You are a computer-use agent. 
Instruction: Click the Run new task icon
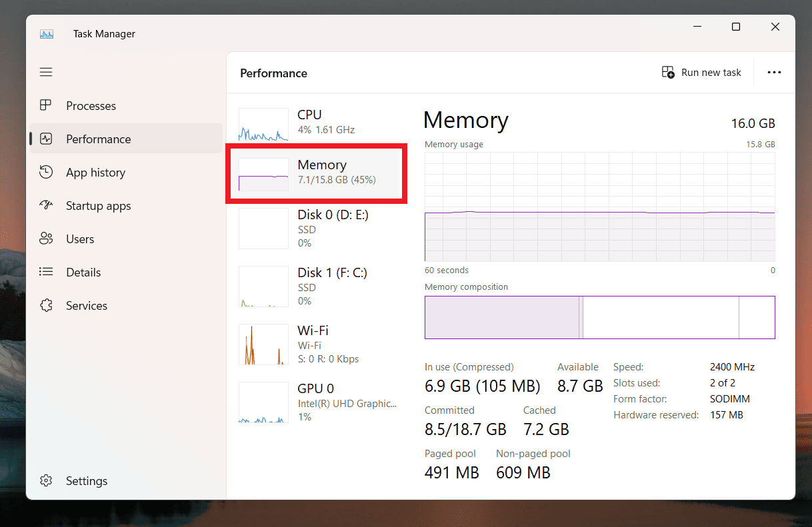(668, 72)
